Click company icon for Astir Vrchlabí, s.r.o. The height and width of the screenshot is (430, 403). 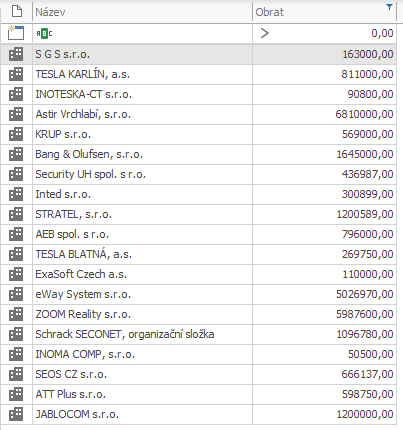[x=16, y=114]
